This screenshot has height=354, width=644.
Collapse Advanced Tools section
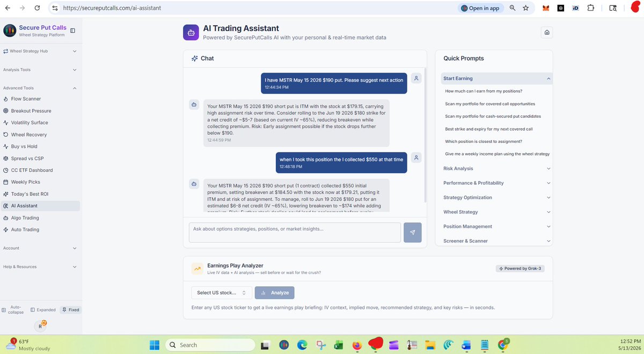tap(40, 88)
